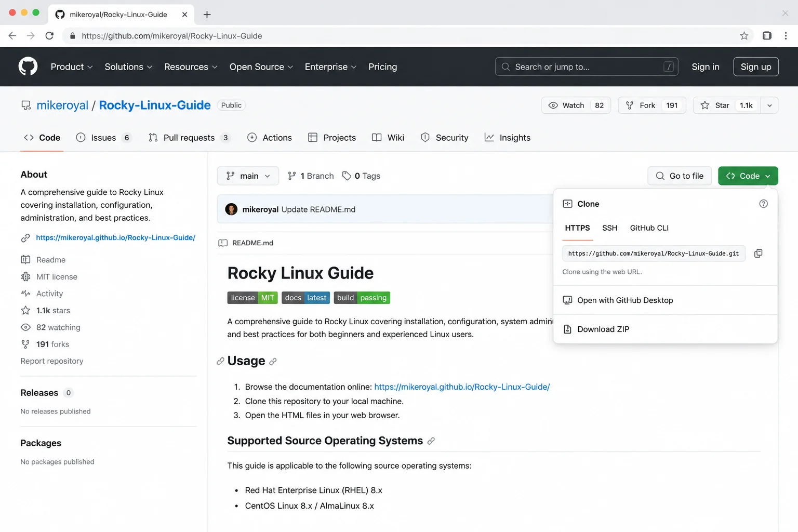798x532 pixels.
Task: Open the Pricing page
Action: pos(383,67)
